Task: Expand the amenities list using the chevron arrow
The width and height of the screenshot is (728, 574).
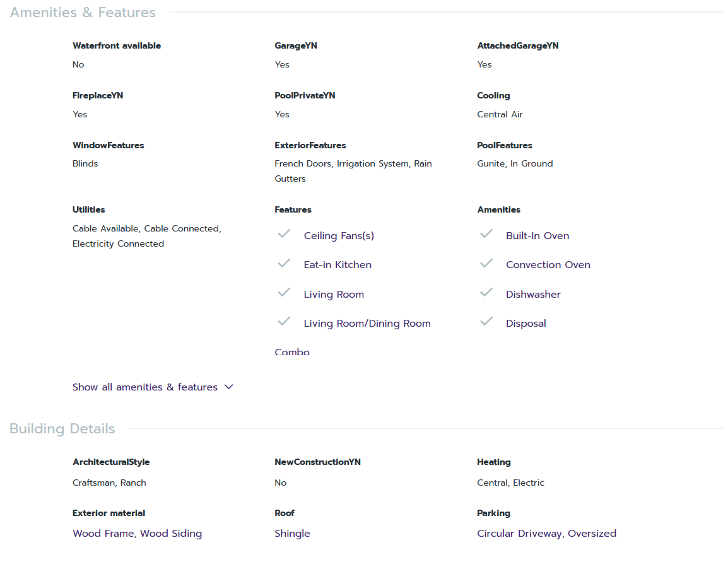Action: [229, 387]
